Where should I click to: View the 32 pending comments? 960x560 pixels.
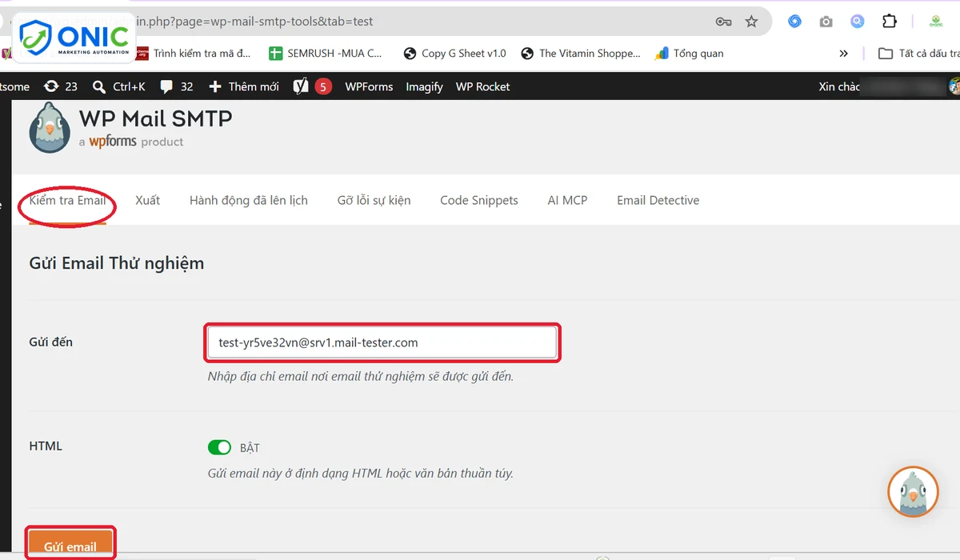tap(176, 86)
